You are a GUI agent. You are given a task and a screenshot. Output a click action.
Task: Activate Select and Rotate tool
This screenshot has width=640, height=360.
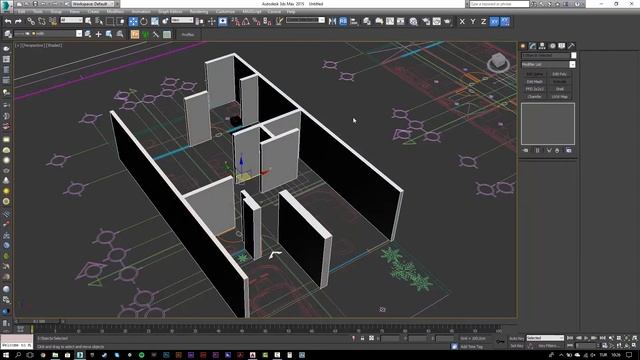[x=144, y=21]
